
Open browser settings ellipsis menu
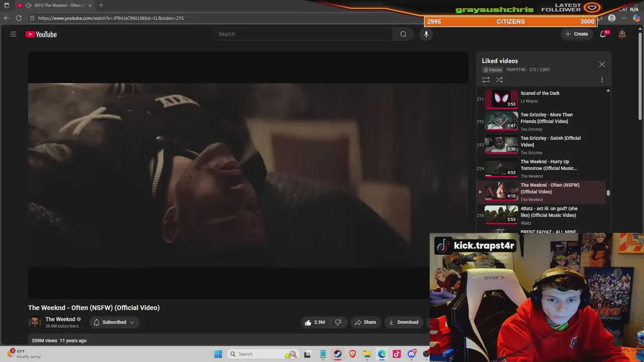(624, 18)
